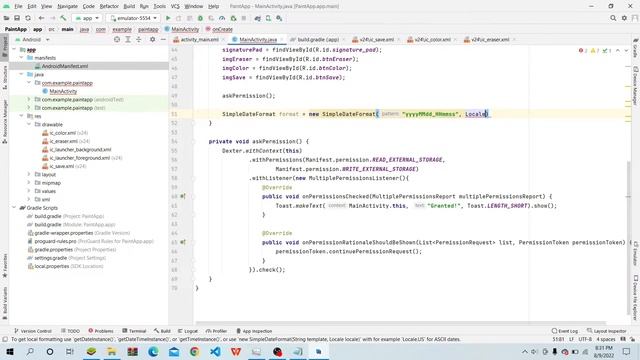Open the Windows Start menu
Viewport: 640px width, 360px height.
[10, 351]
